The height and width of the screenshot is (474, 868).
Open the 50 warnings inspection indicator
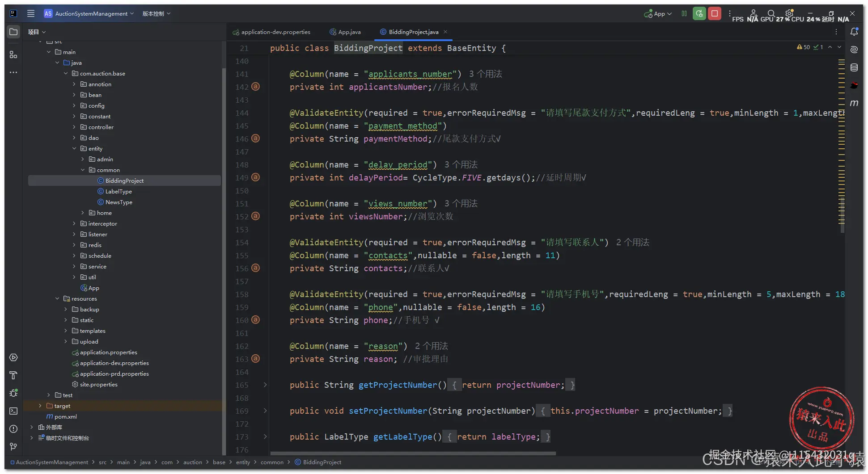tap(804, 47)
